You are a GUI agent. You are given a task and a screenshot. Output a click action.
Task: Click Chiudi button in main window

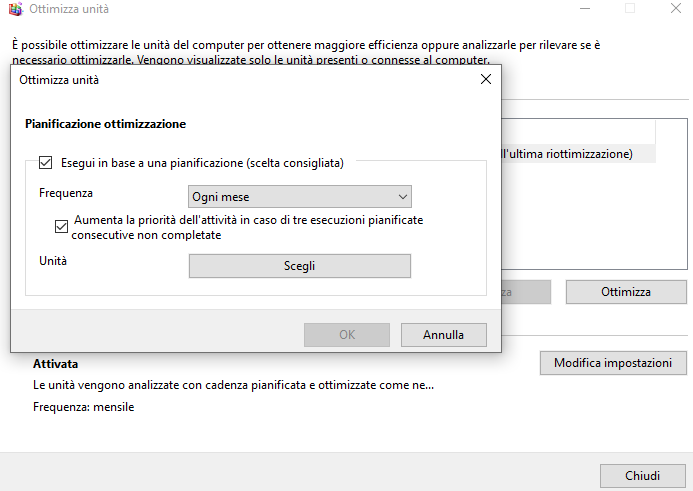(643, 476)
